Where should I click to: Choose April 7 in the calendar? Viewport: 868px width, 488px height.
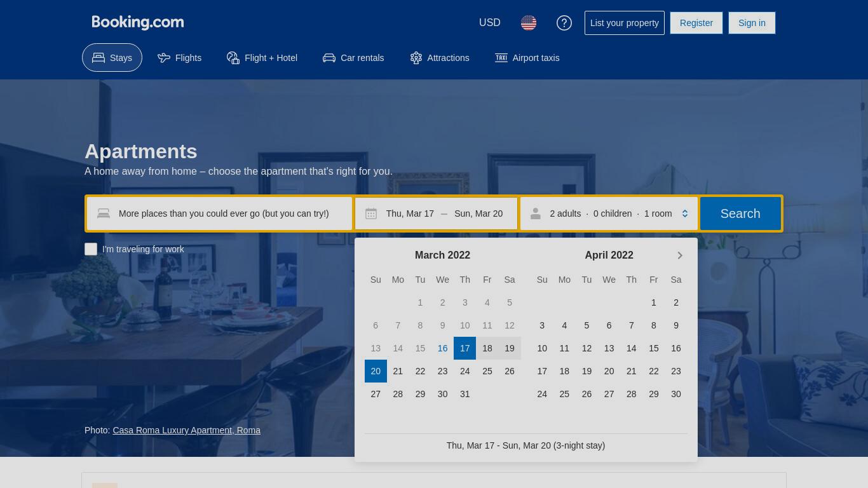click(x=632, y=325)
